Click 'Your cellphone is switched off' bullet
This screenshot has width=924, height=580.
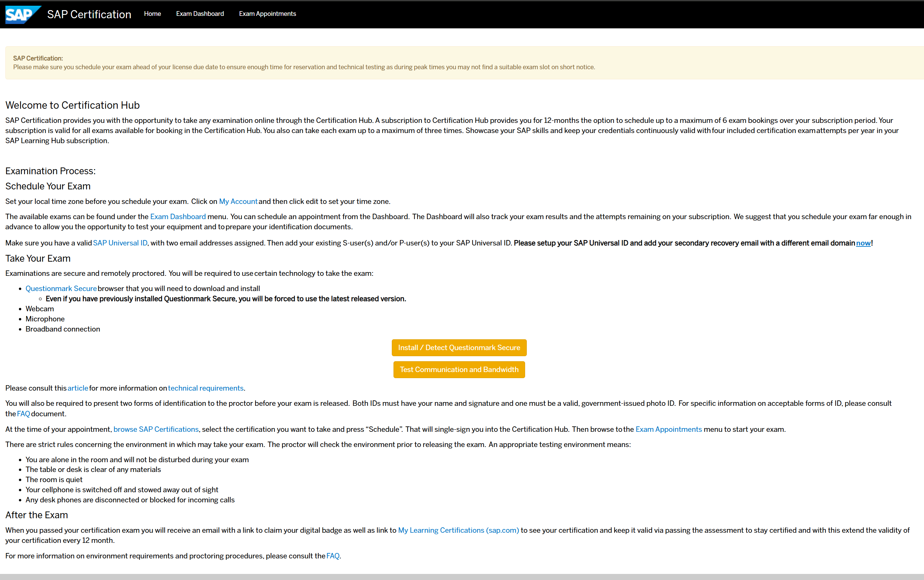pyautogui.click(x=122, y=490)
